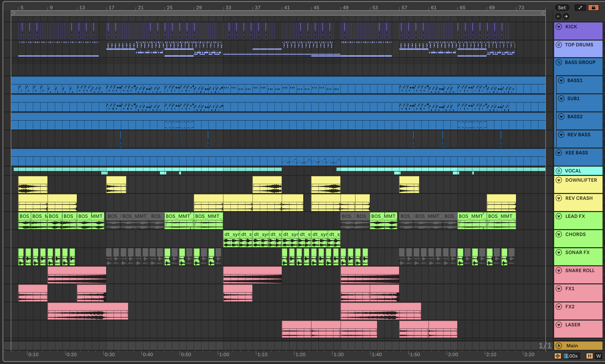Click the LASER track fold icon
605x364 pixels.
559,325
